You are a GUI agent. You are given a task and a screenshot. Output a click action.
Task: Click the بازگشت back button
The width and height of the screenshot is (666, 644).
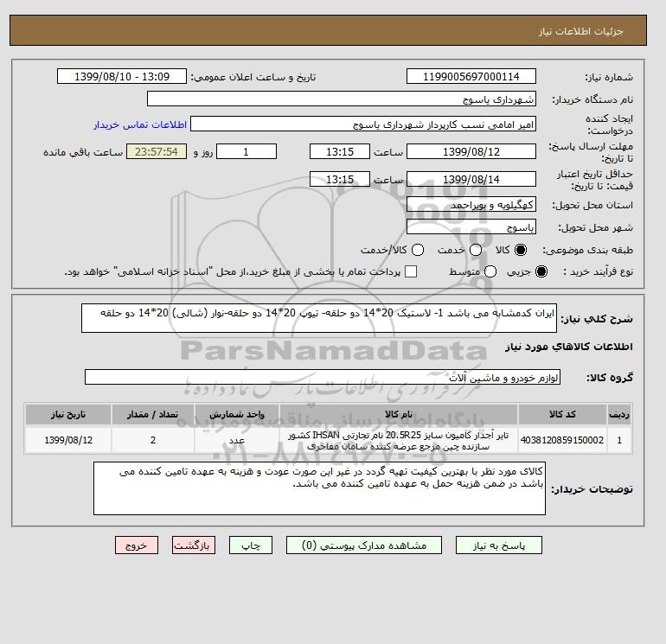[x=194, y=545]
